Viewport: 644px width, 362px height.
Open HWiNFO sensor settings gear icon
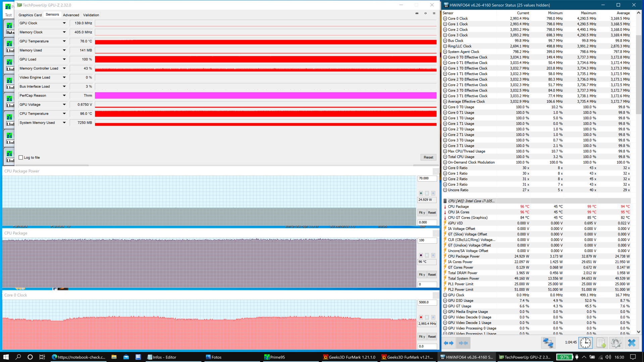click(616, 343)
